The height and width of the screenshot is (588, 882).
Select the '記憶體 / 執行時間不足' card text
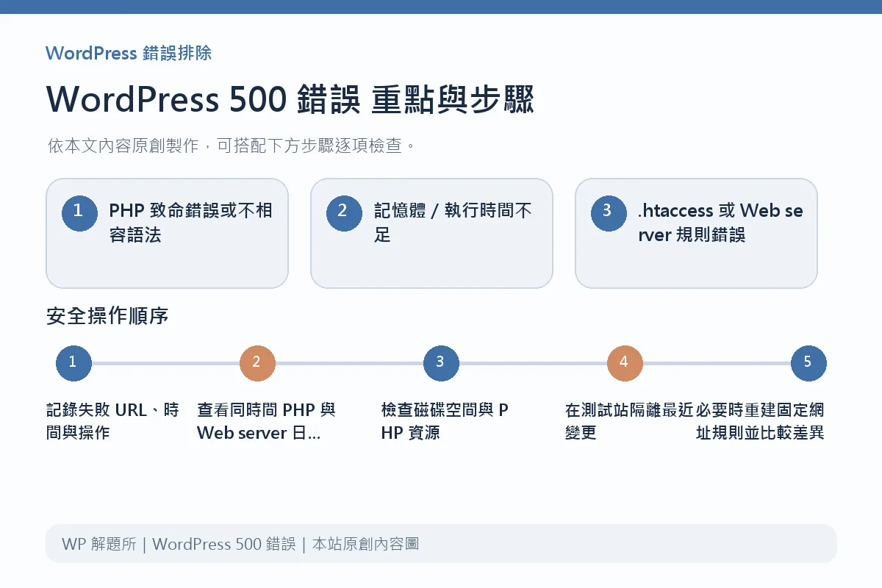coord(453,223)
